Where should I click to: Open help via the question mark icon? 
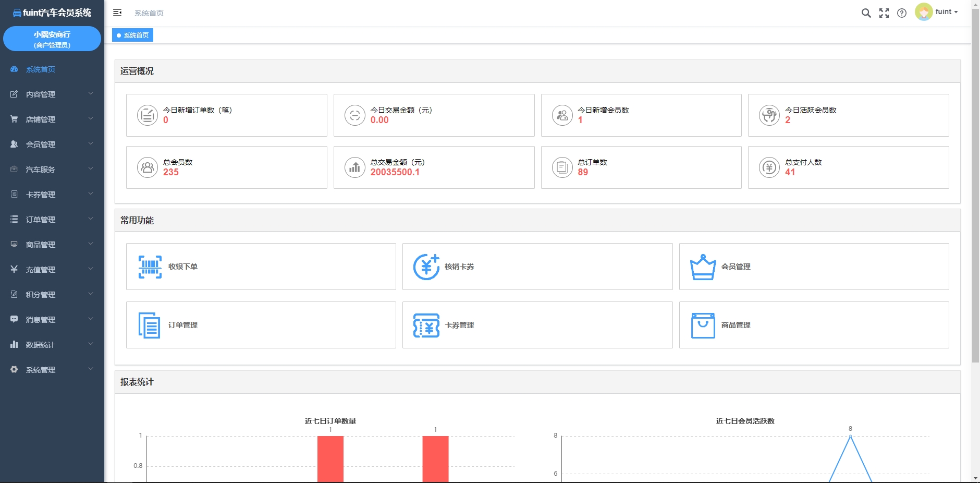tap(902, 13)
